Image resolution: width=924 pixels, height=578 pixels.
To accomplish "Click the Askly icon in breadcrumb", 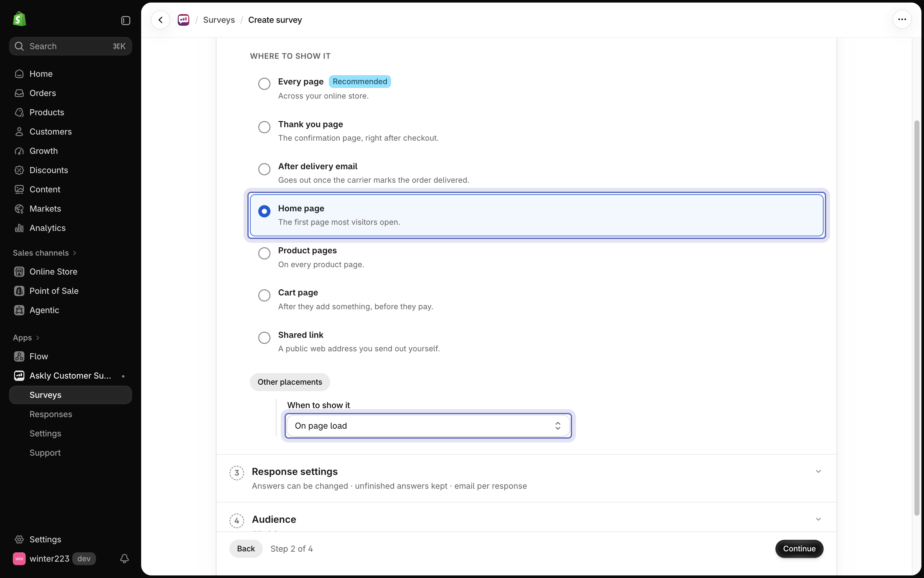I will 184,20.
